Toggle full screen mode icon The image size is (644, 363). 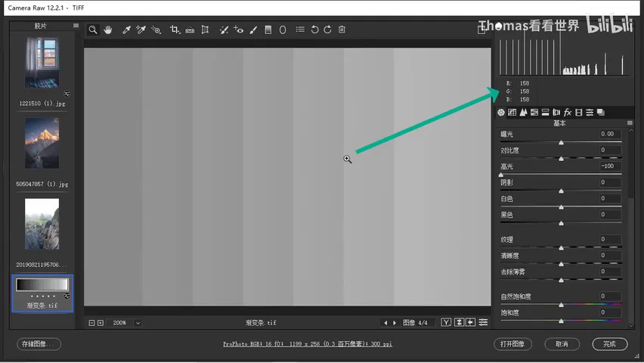(481, 29)
